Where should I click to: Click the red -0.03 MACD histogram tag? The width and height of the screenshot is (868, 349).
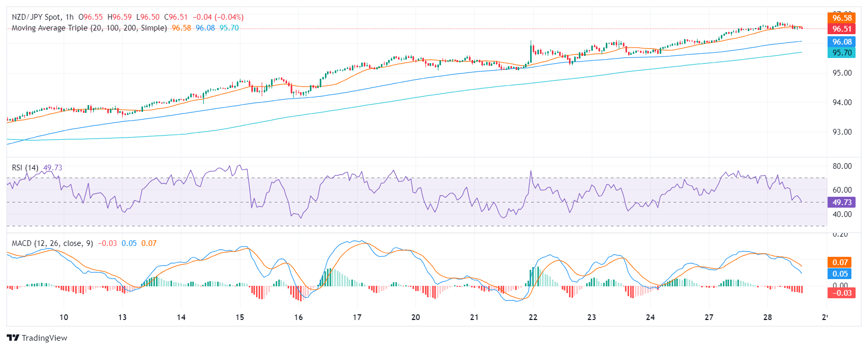[842, 293]
